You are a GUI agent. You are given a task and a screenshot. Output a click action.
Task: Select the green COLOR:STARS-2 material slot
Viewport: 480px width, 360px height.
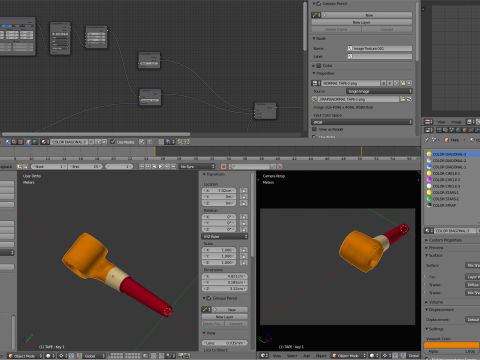(x=453, y=199)
